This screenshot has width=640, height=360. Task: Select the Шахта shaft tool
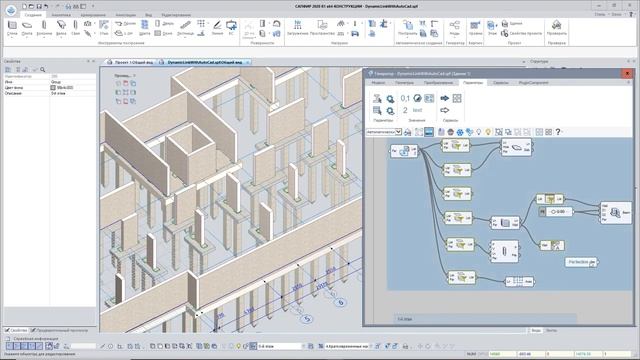(x=144, y=28)
